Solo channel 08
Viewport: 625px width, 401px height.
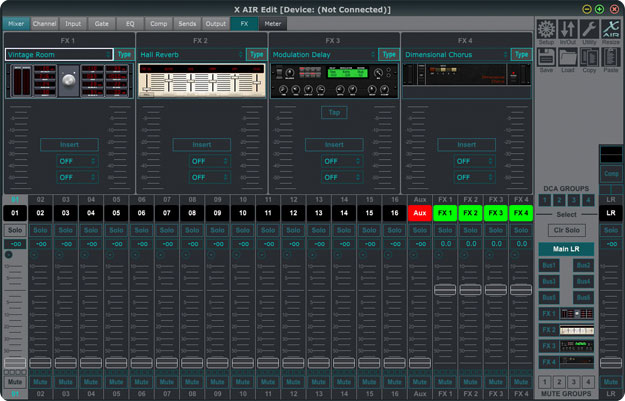[x=192, y=230]
